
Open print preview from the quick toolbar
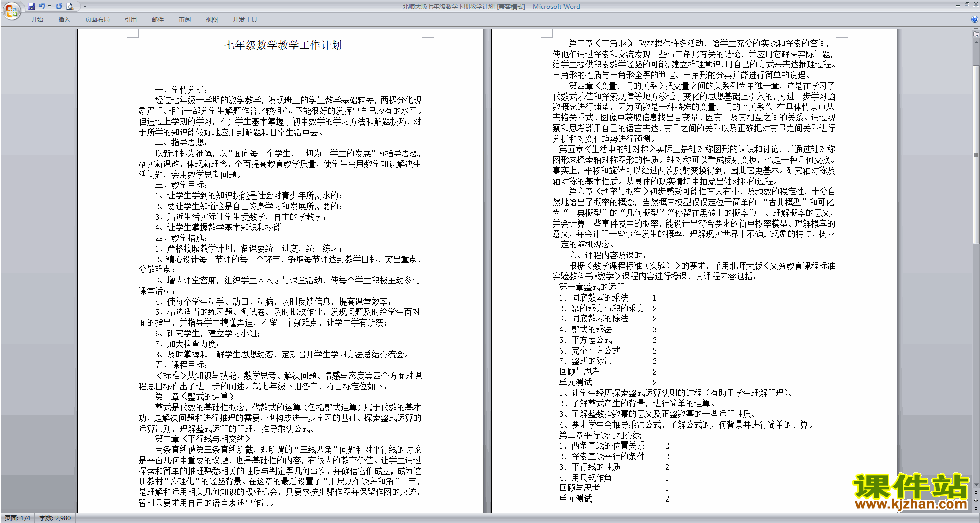70,6
